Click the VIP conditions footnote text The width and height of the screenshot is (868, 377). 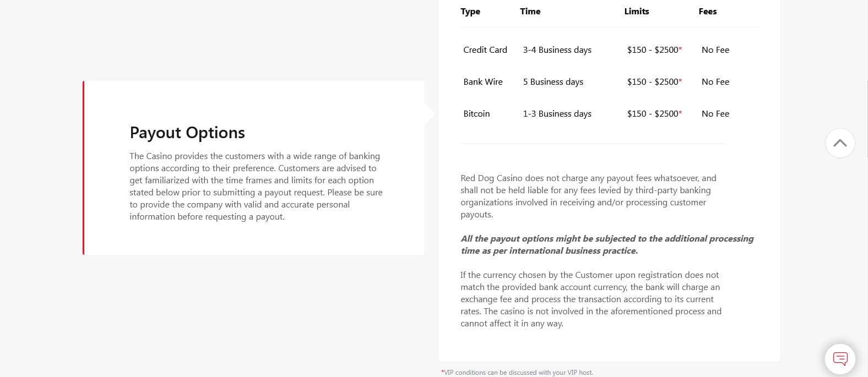click(518, 373)
